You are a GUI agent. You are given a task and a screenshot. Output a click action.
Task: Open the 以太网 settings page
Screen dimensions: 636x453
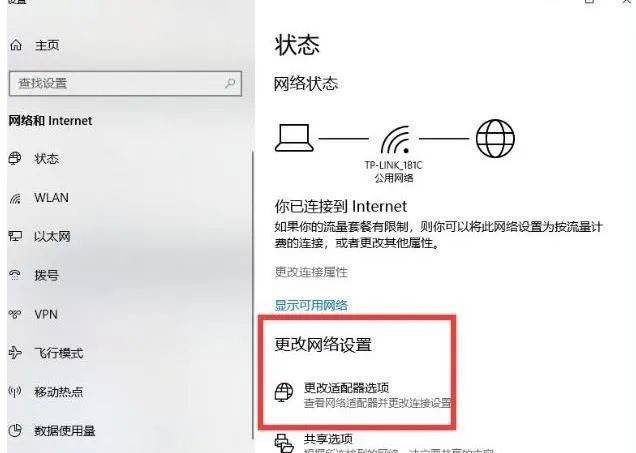coord(52,236)
